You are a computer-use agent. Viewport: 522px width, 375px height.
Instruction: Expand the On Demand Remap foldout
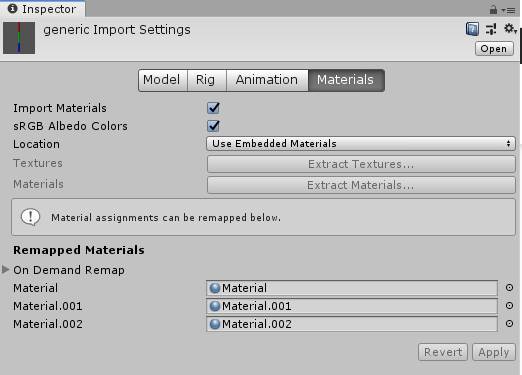[x=6, y=270]
